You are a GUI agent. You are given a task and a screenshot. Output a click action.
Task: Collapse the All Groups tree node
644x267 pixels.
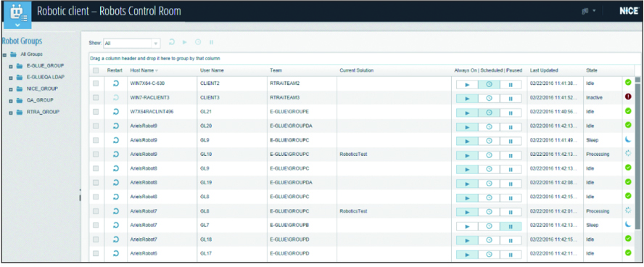4,54
